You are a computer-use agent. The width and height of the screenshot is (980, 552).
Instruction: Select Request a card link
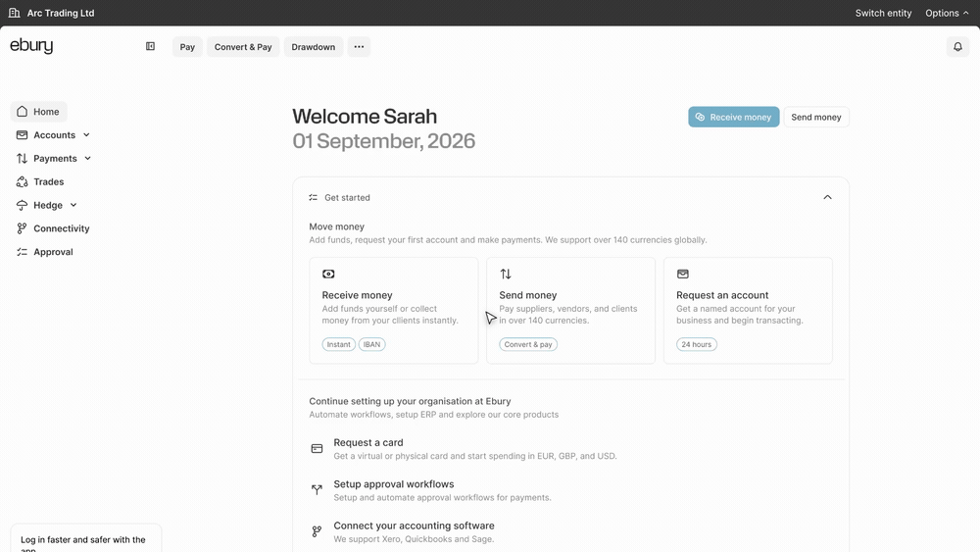(x=368, y=442)
